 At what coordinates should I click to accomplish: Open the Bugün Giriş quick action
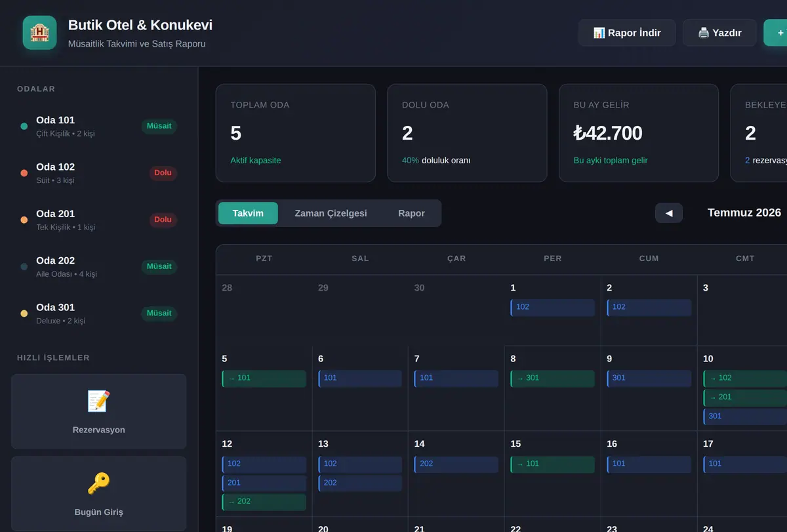click(98, 494)
